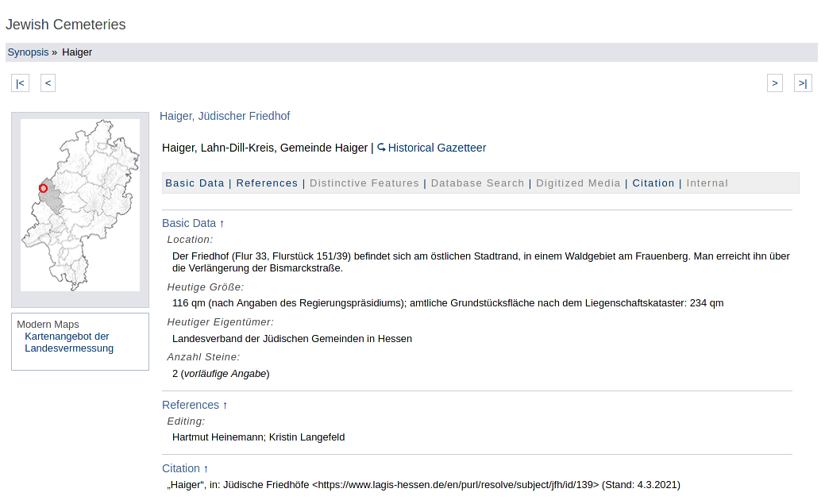Screen dimensions: 825x504
Task: Open the Historical Gazetteer link
Action: click(436, 148)
